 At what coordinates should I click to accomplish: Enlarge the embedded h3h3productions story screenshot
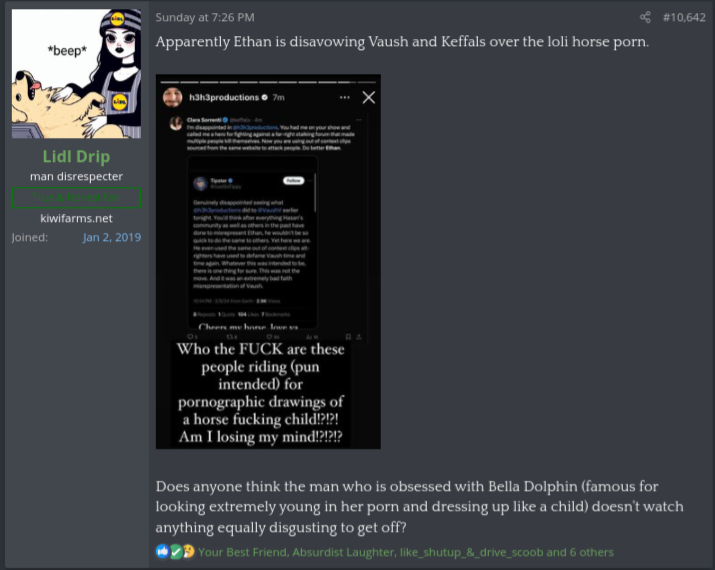click(x=268, y=261)
